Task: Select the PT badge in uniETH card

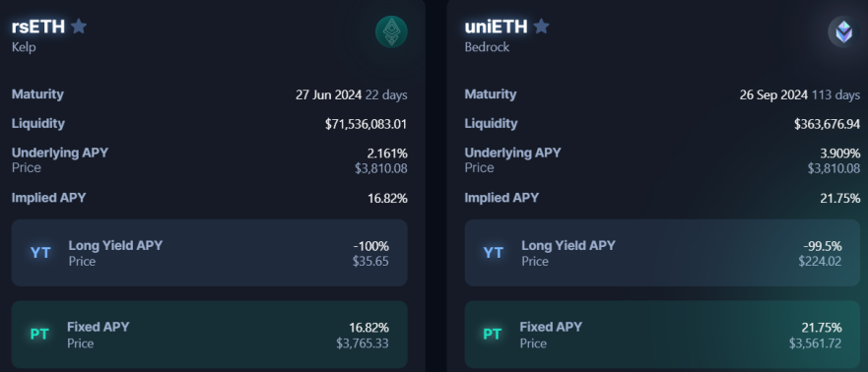Action: tap(492, 335)
